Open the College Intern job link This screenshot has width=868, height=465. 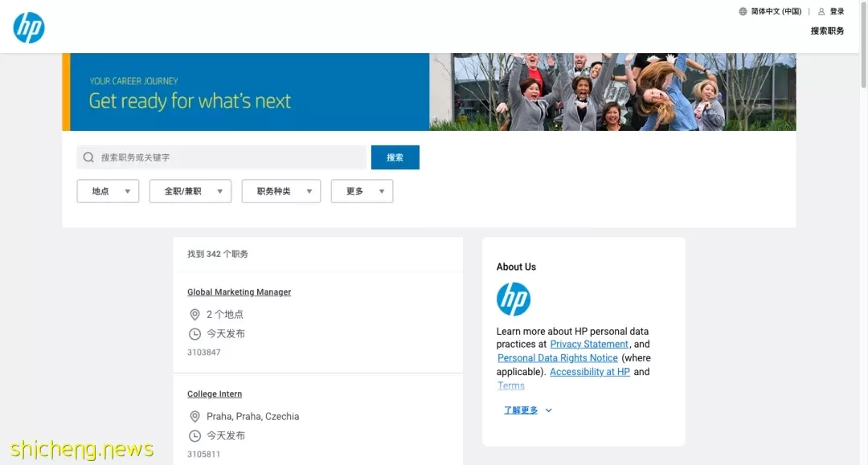(x=215, y=394)
